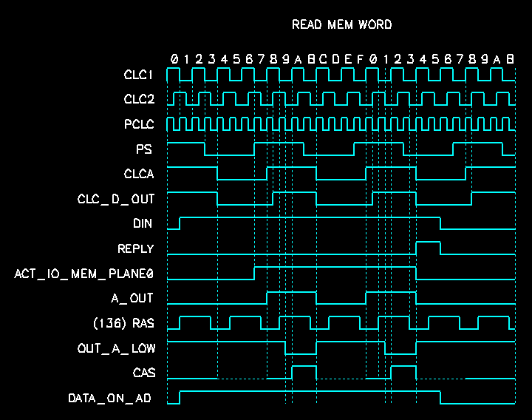Screen dimensions: 532x420
Task: Click the CLCA signal label
Action: point(138,175)
